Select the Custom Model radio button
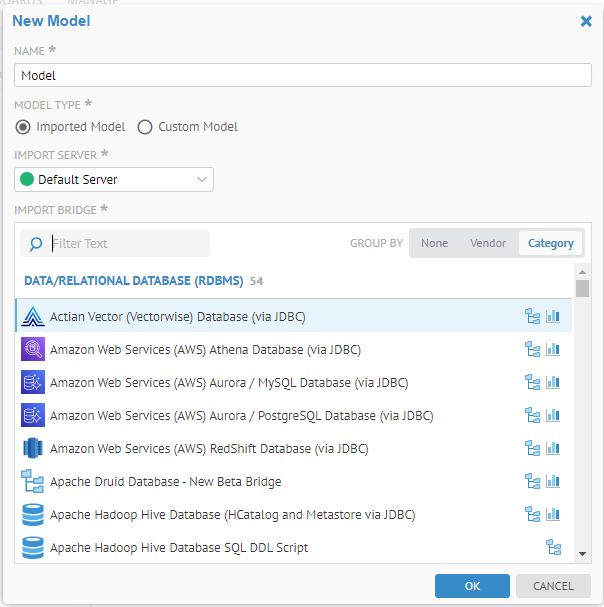The width and height of the screenshot is (604, 607). point(145,127)
